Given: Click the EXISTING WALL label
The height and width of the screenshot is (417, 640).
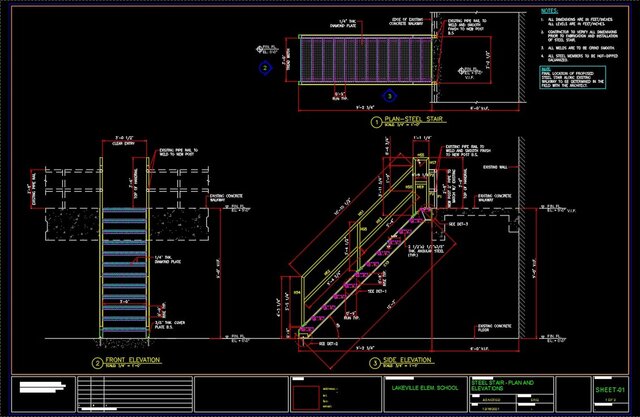Looking at the screenshot, I should point(495,167).
